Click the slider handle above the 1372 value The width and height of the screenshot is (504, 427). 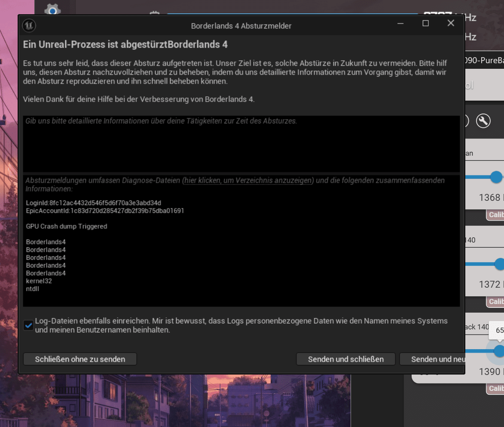499,264
